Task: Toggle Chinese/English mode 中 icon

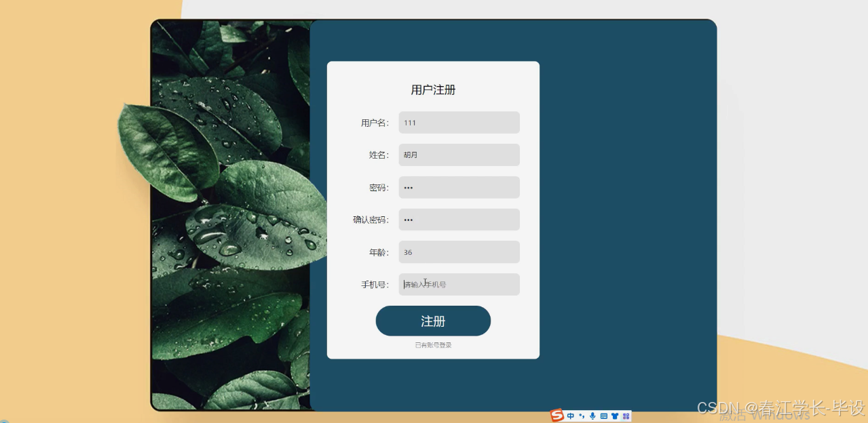Action: pos(571,416)
